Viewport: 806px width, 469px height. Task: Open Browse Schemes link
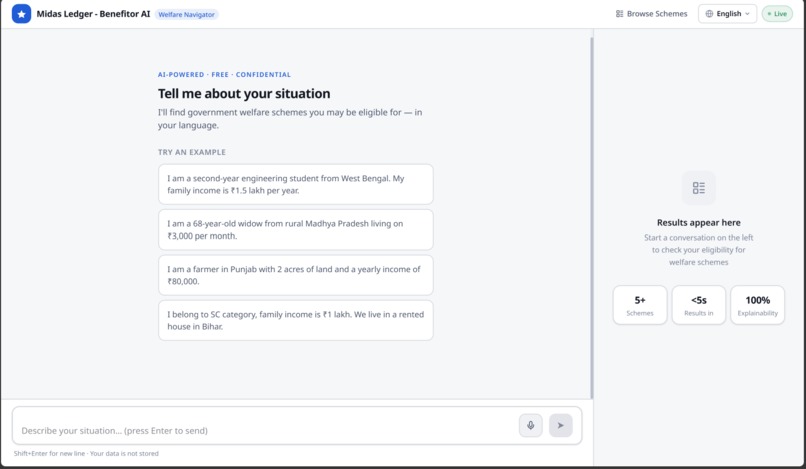point(651,14)
